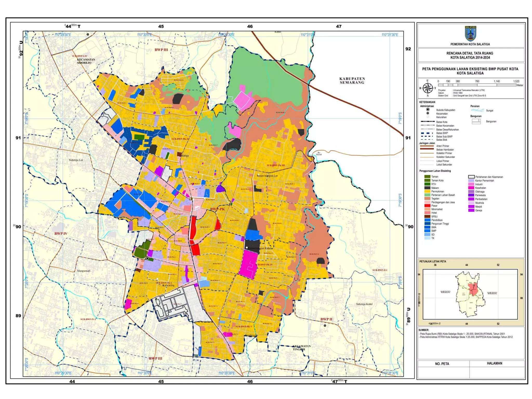
Task: Click the Arteri Primer road line symbol
Action: 427,146
